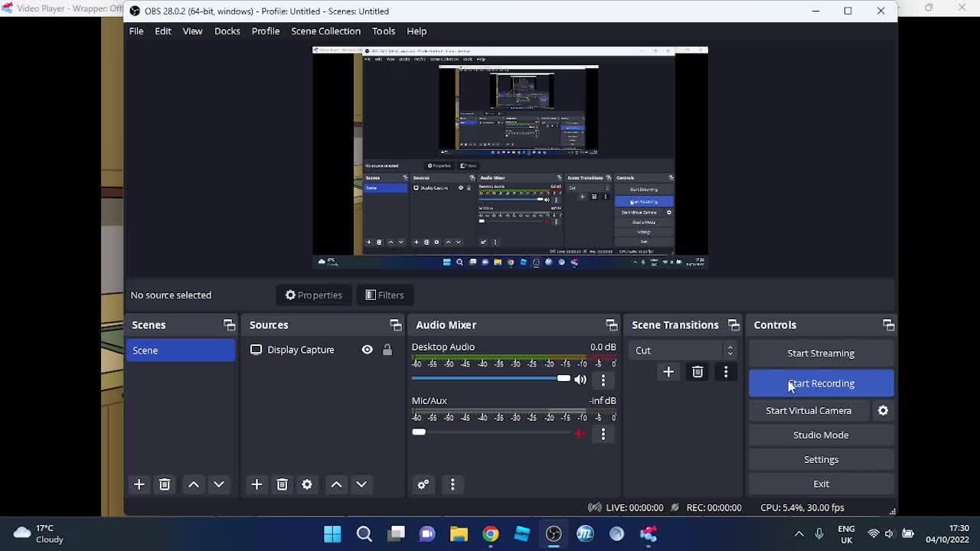
Task: Toggle visibility of the Display Capture source
Action: click(367, 350)
